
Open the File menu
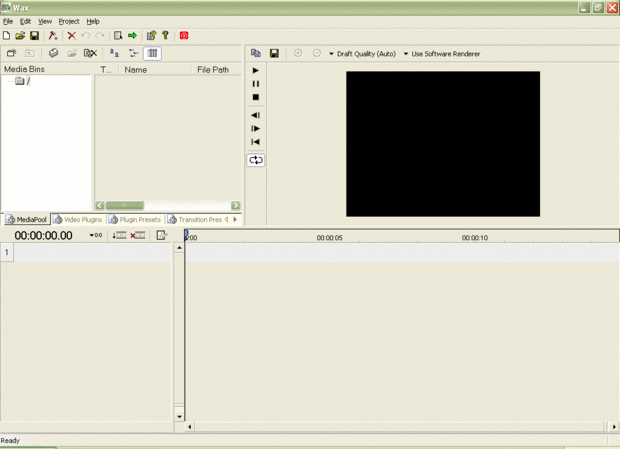pos(8,21)
